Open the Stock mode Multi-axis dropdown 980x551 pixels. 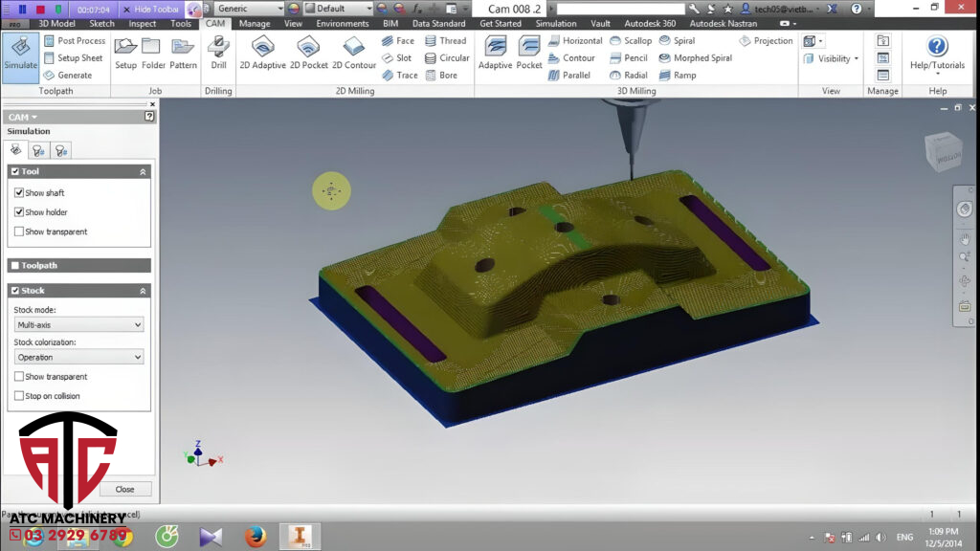78,325
